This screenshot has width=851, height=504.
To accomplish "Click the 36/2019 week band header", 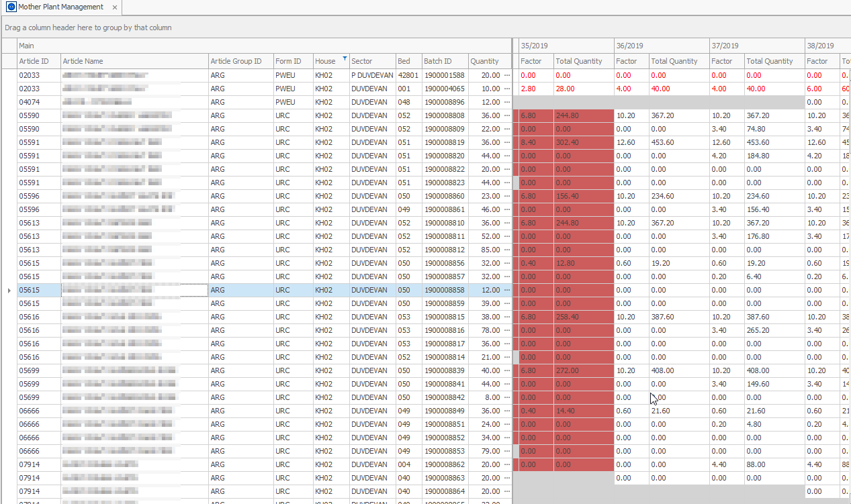I will pyautogui.click(x=662, y=46).
